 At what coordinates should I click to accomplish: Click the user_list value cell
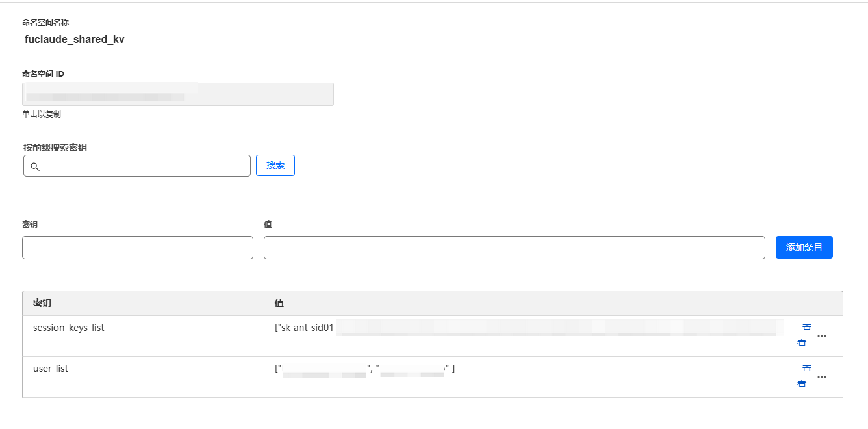point(364,369)
